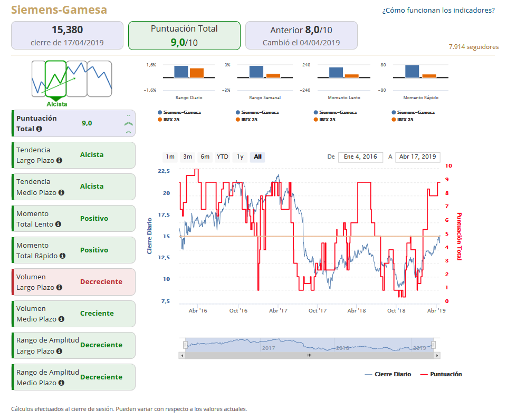This screenshot has width=507, height=420.
Task: Click blue Siemens-Gamesa bar in Rango Diario
Action: coord(181,72)
